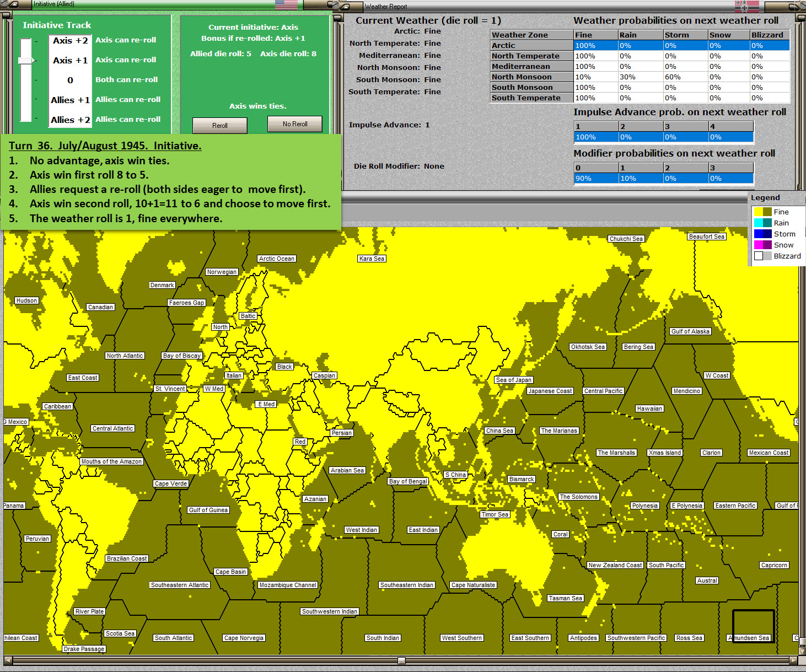This screenshot has width=806, height=672.
Task: Click the Black sea area label
Action: 284,367
